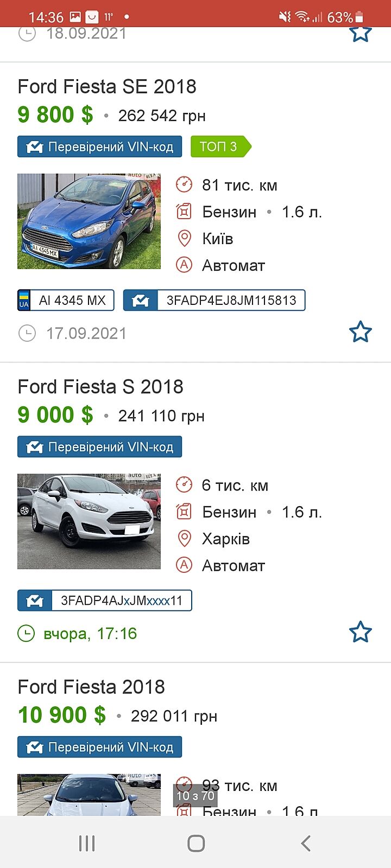Toggle favorite star on the 18.09.2021 listing
The image size is (391, 868).
click(x=360, y=34)
